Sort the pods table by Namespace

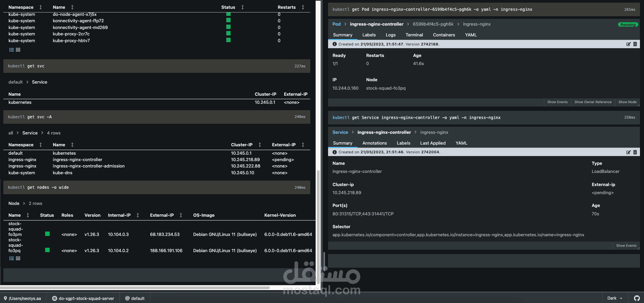coord(40,7)
